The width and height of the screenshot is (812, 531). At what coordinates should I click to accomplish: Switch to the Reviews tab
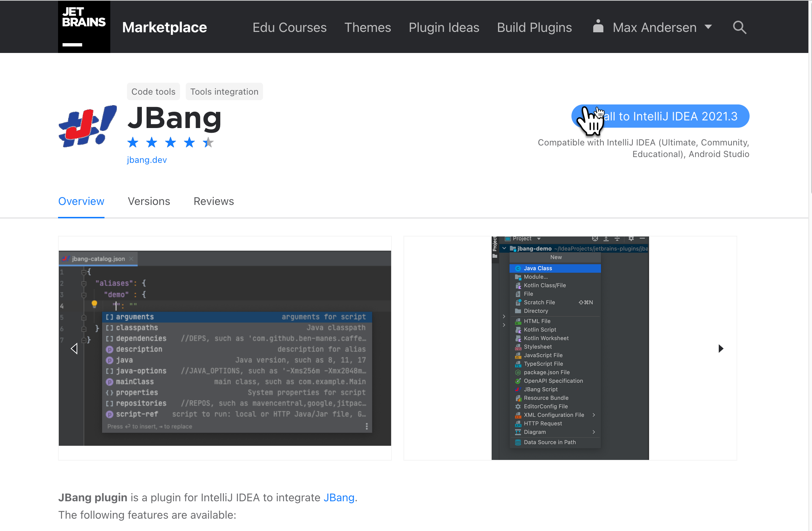coord(214,201)
